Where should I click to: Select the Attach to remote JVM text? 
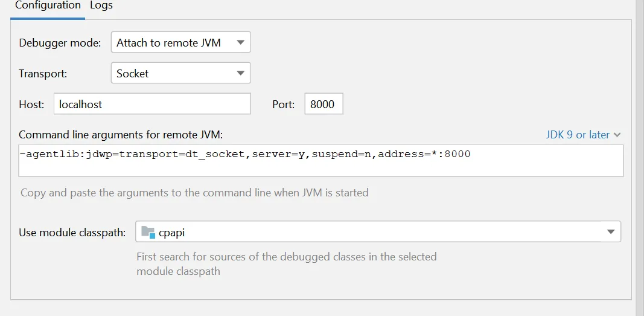(168, 43)
